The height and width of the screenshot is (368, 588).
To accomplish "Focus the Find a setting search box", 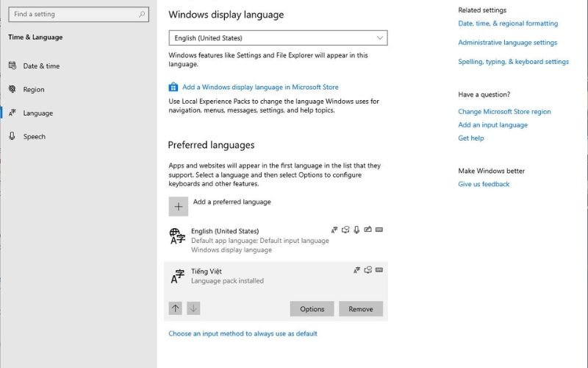I will pyautogui.click(x=79, y=14).
